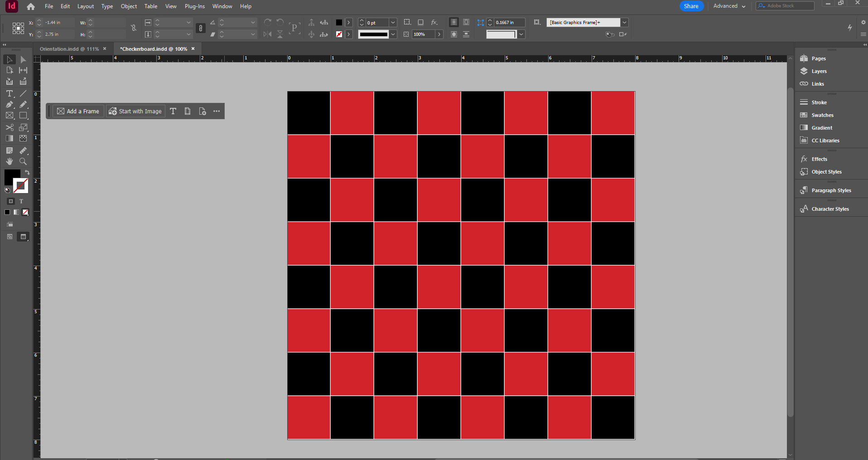
Task: Click Add a Frame button
Action: point(78,111)
